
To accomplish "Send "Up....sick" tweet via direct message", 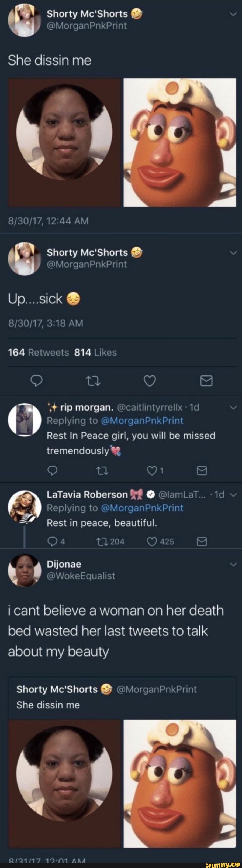I will (206, 381).
